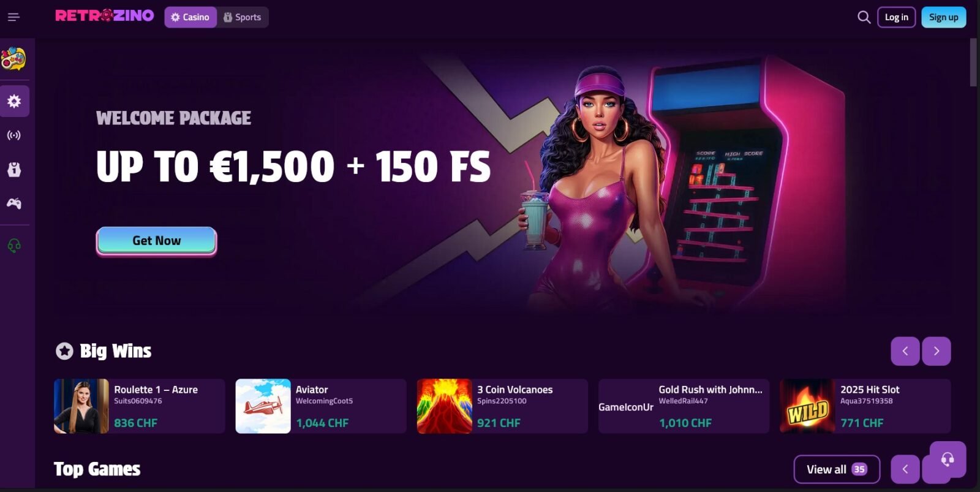The image size is (980, 492).
Task: Open live casino broadcast icon in sidebar
Action: pos(14,135)
